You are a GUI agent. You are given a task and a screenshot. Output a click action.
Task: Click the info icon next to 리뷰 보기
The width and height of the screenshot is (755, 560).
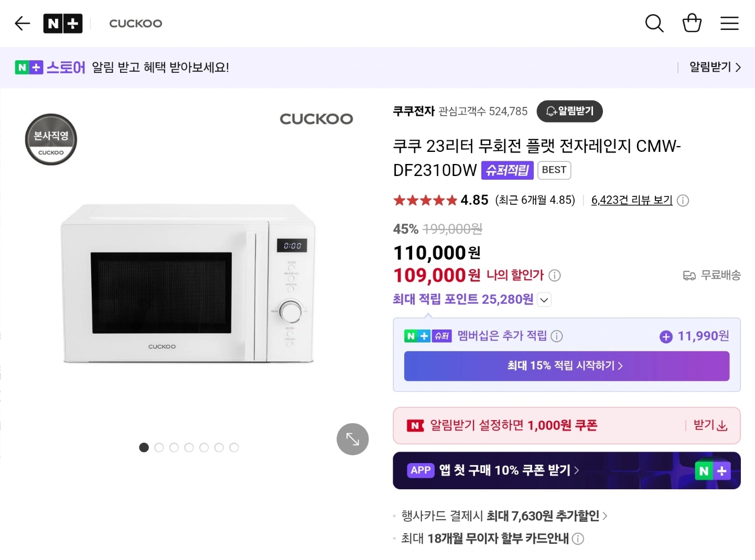pos(683,200)
